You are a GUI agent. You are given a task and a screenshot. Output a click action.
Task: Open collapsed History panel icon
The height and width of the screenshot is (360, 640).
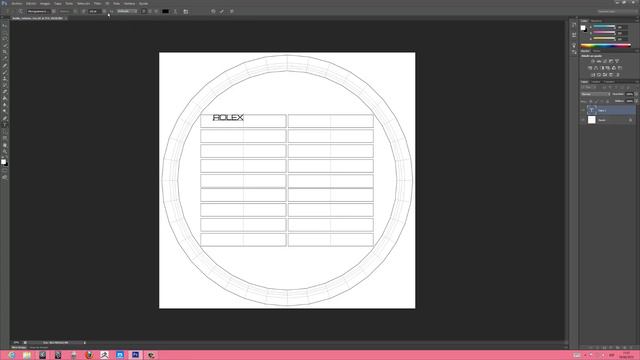(x=574, y=25)
